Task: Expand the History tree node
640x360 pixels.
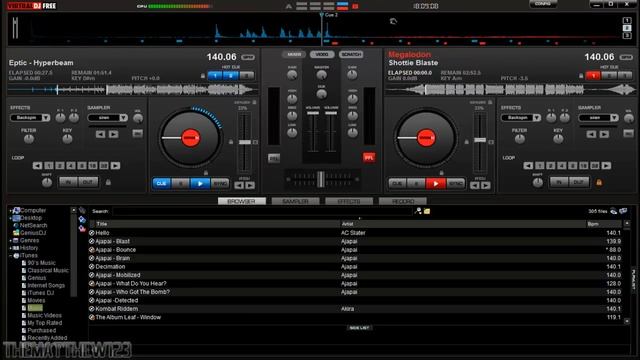Action: pyautogui.click(x=11, y=248)
